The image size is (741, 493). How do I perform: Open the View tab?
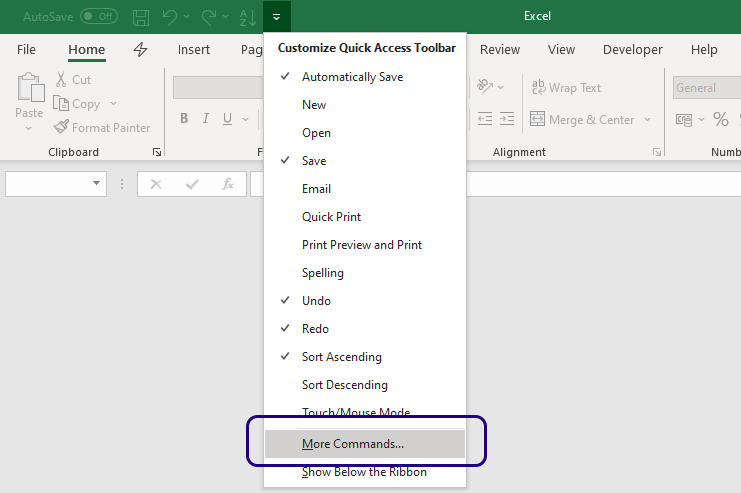point(561,49)
